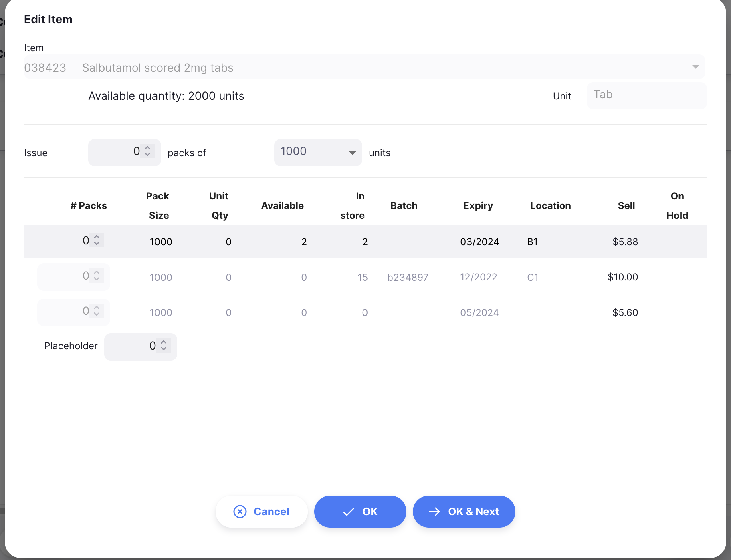Expand the pack quantity selector for row three
Image resolution: width=731 pixels, height=560 pixels.
point(97,312)
